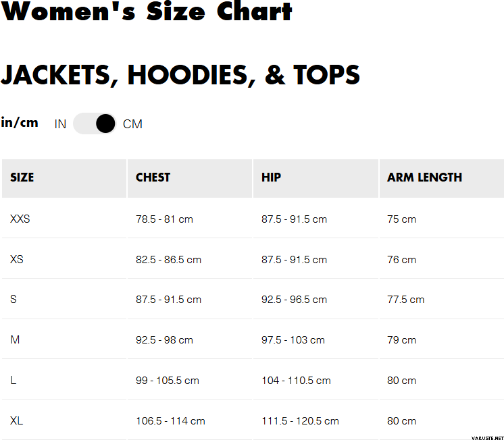Image resolution: width=504 pixels, height=440 pixels.
Task: Click the ARM LENGTH column header
Action: [424, 177]
